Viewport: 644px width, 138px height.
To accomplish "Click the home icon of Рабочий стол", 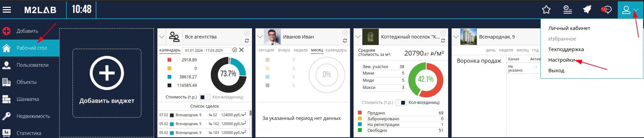I will (x=6, y=48).
